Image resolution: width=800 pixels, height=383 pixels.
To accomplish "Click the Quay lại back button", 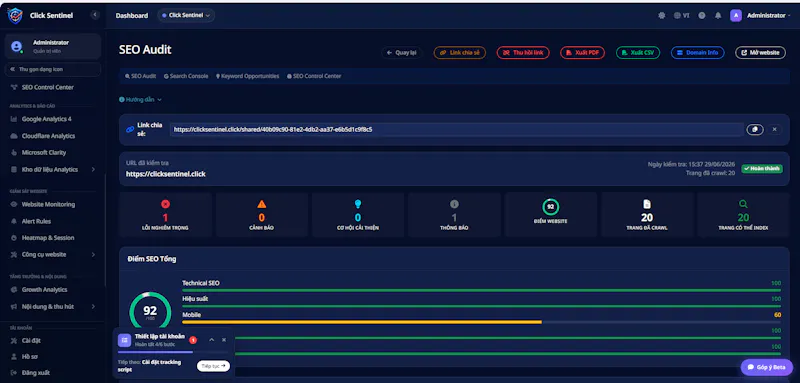I will coord(402,53).
